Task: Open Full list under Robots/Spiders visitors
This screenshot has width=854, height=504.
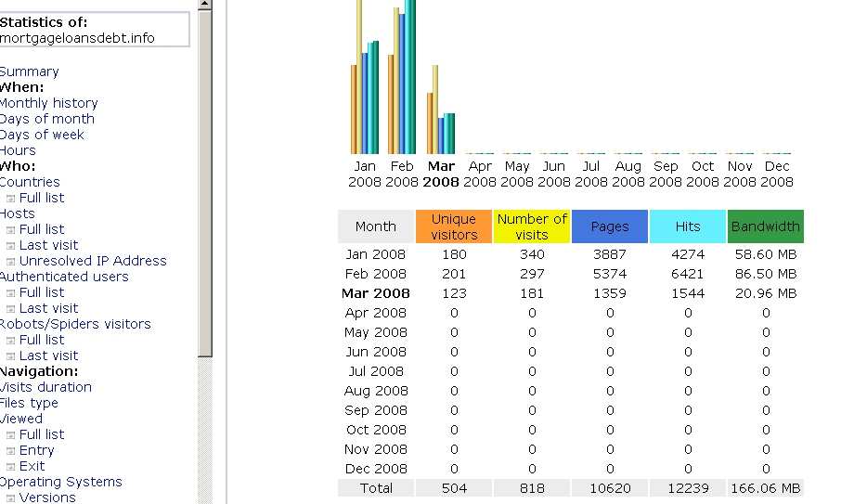Action: pos(42,340)
